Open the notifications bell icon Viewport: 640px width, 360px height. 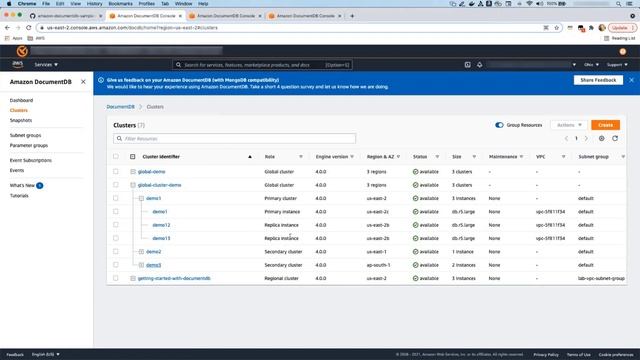[480, 64]
